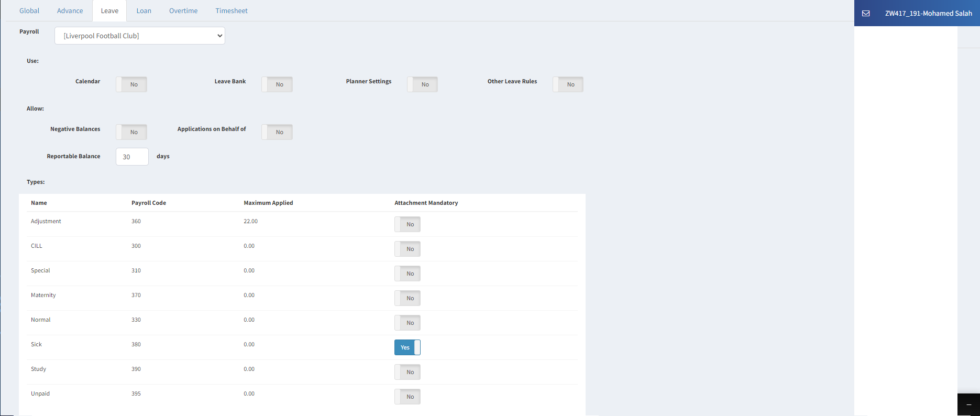The image size is (980, 416).
Task: Switch to the Global tab
Action: click(x=29, y=10)
